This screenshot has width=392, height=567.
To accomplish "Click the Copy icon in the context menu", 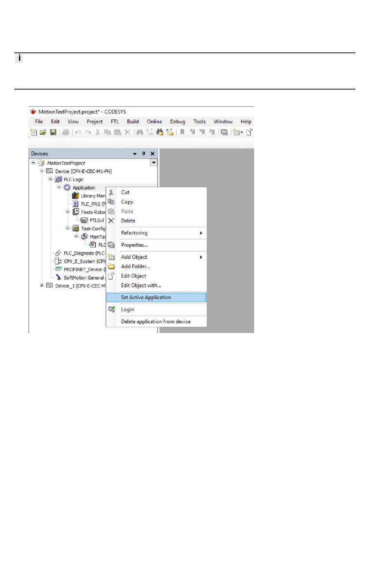I will coord(111,202).
